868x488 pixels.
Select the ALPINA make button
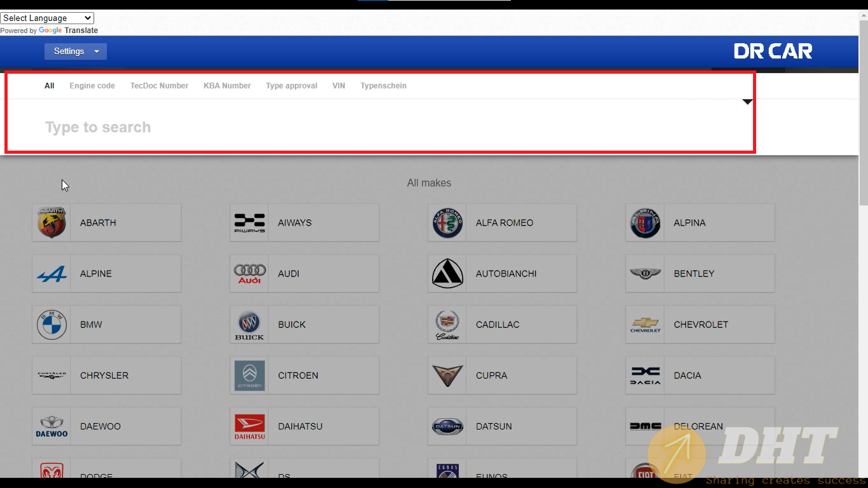700,222
